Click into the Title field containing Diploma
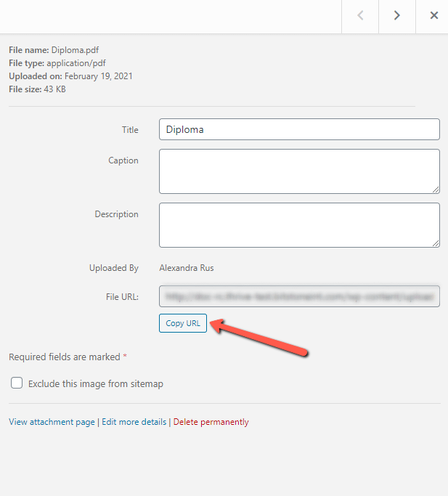The width and height of the screenshot is (448, 496). pos(299,129)
